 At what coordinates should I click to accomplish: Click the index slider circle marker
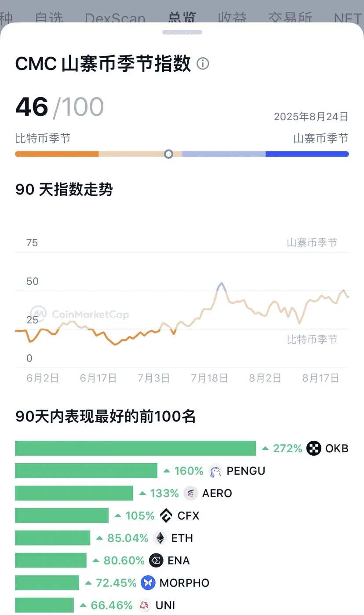[x=168, y=154]
